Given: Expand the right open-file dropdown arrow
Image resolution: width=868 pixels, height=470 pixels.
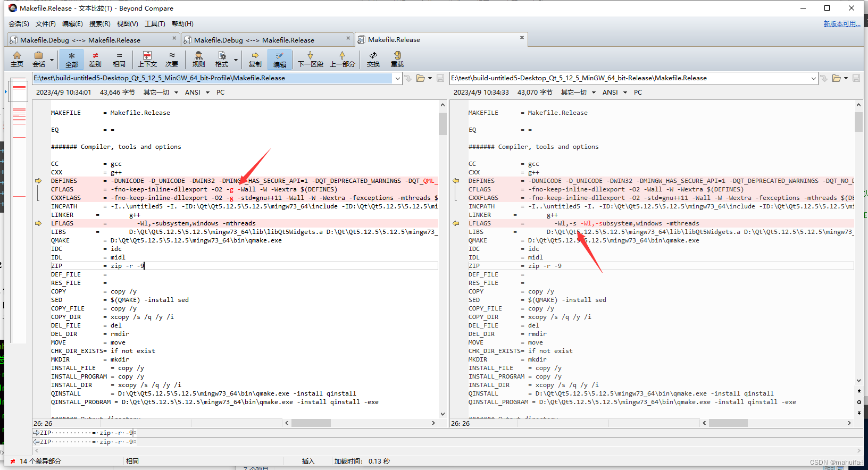Looking at the screenshot, I should tap(846, 78).
